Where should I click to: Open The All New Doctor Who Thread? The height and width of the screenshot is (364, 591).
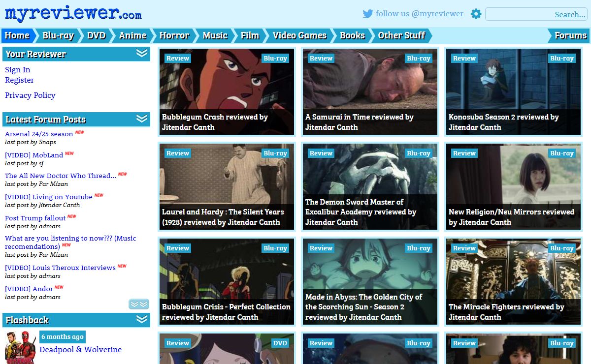61,176
